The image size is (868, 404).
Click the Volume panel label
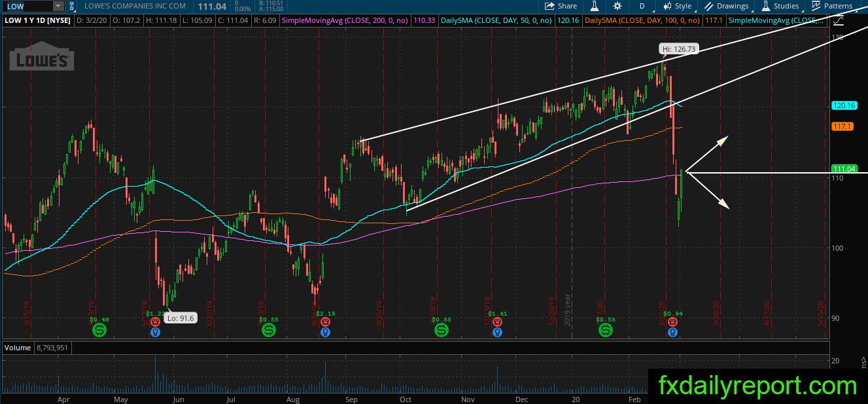point(18,348)
